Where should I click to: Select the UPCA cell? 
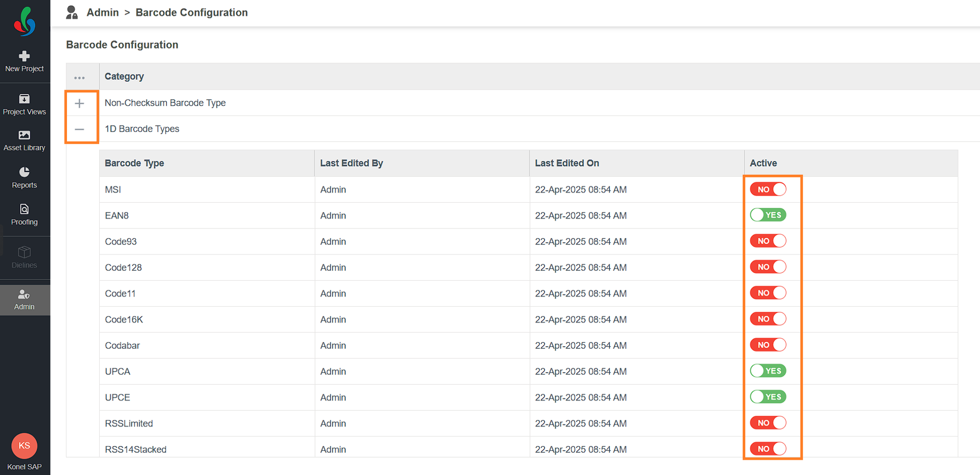207,372
